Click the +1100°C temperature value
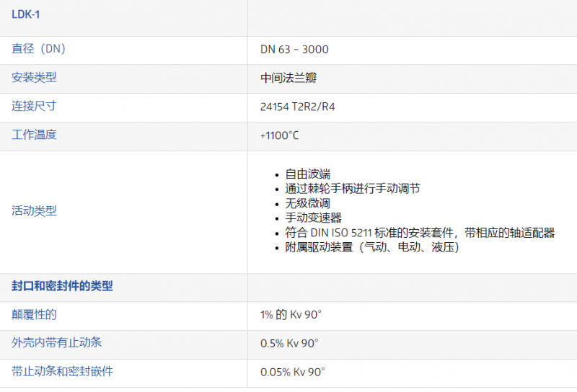This screenshot has width=577, height=392. 280,135
